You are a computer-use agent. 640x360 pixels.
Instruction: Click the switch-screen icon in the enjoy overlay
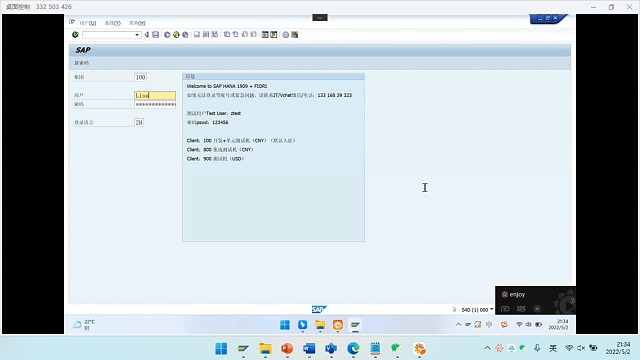click(x=505, y=309)
